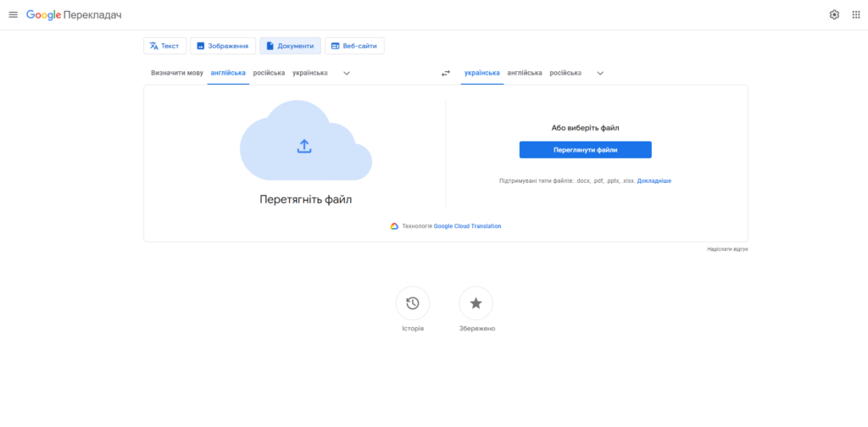The height and width of the screenshot is (427, 868).
Task: Switch to the Зображення tab
Action: click(x=223, y=46)
